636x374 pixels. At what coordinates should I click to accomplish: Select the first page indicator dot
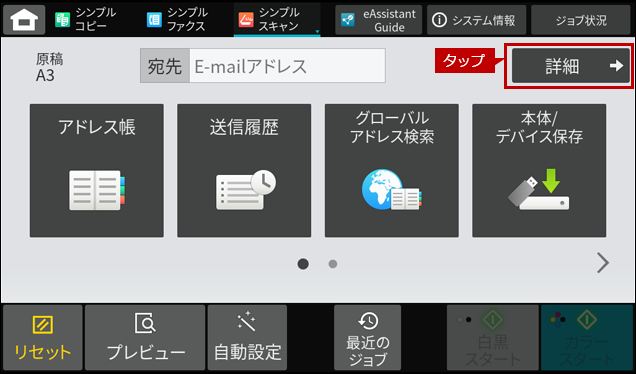click(303, 264)
